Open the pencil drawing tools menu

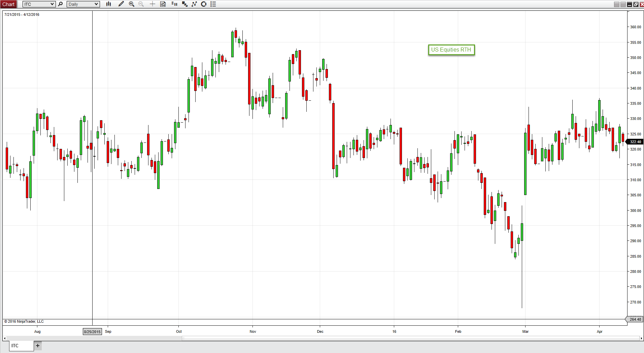(121, 4)
